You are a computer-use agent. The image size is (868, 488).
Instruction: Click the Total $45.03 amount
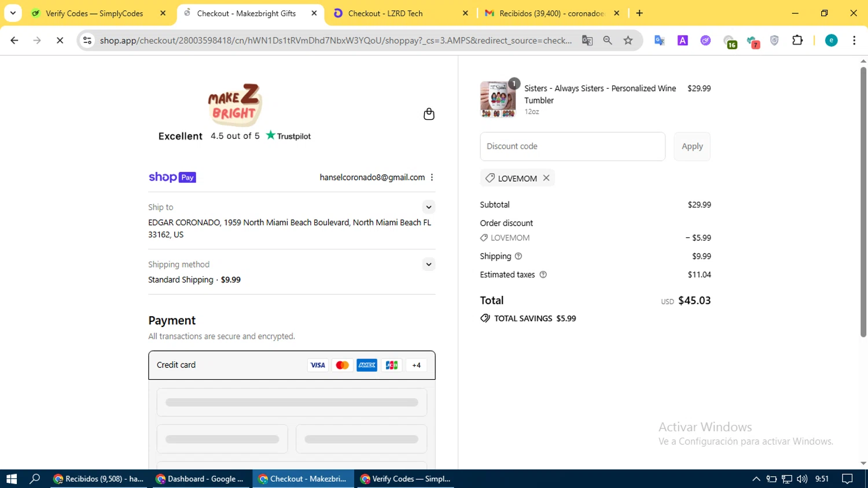click(x=694, y=300)
